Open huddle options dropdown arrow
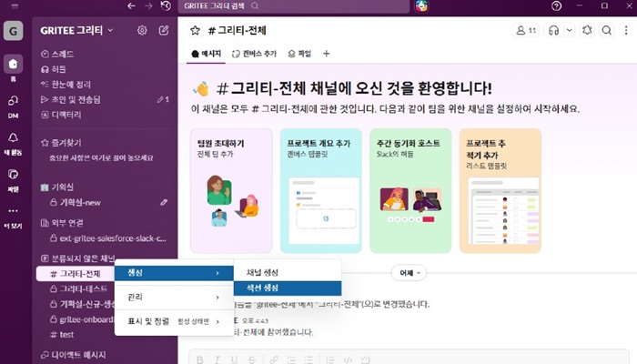Viewport: 637px width, 364px height. click(569, 30)
